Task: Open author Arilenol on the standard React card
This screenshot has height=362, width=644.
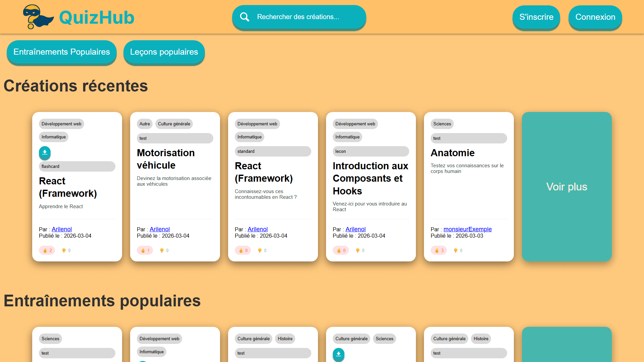Action: [x=258, y=229]
